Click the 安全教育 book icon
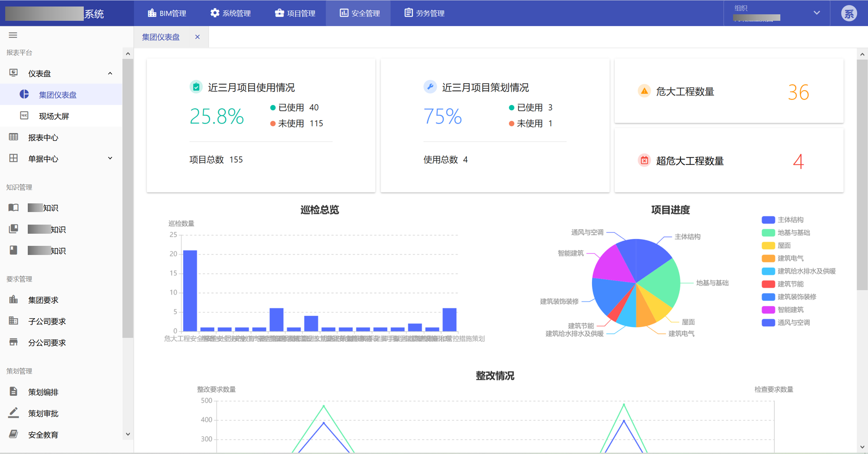The height and width of the screenshot is (454, 868). click(x=13, y=434)
